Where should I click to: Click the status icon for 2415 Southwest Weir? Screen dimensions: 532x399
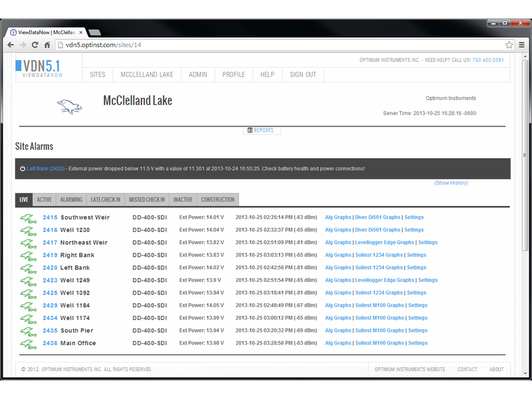(x=28, y=218)
